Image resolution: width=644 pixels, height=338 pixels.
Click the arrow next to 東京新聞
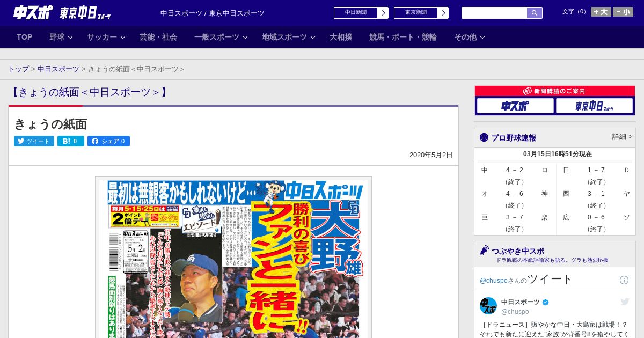click(x=443, y=13)
